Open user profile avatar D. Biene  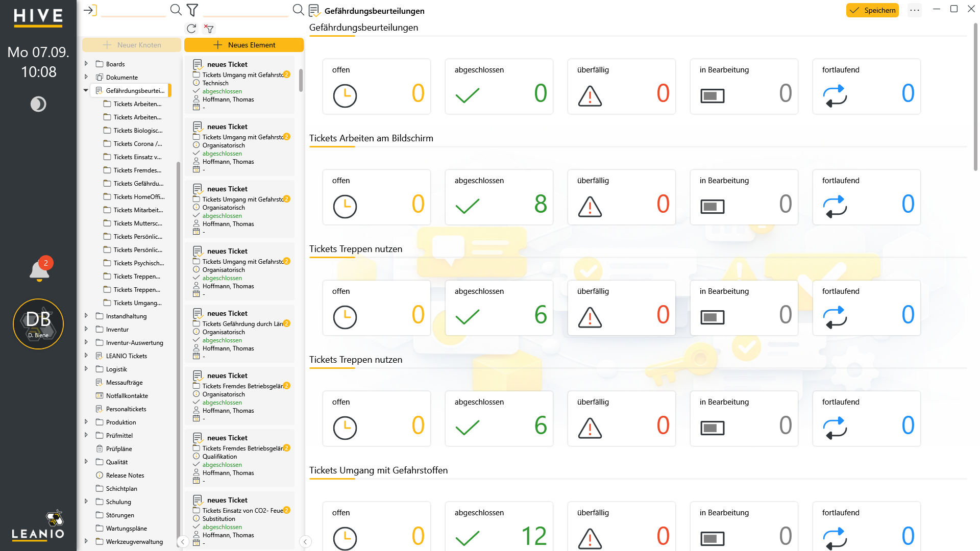coord(38,324)
